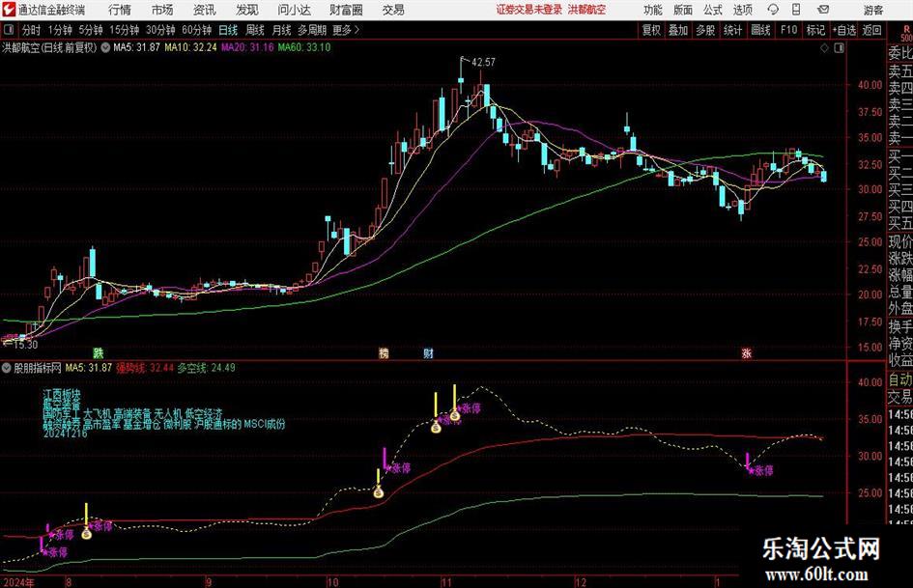Image resolution: width=913 pixels, height=588 pixels.
Task: Click the 自动 button on right sidebar
Action: coord(900,379)
